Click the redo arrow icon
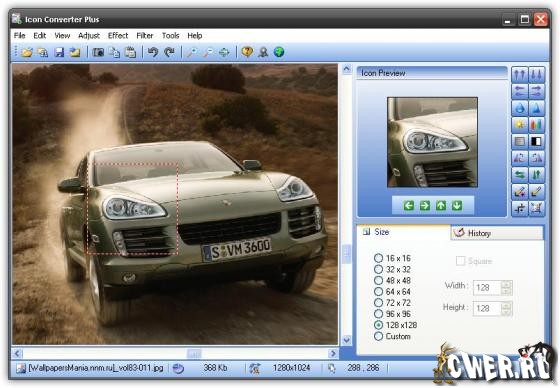 169,52
